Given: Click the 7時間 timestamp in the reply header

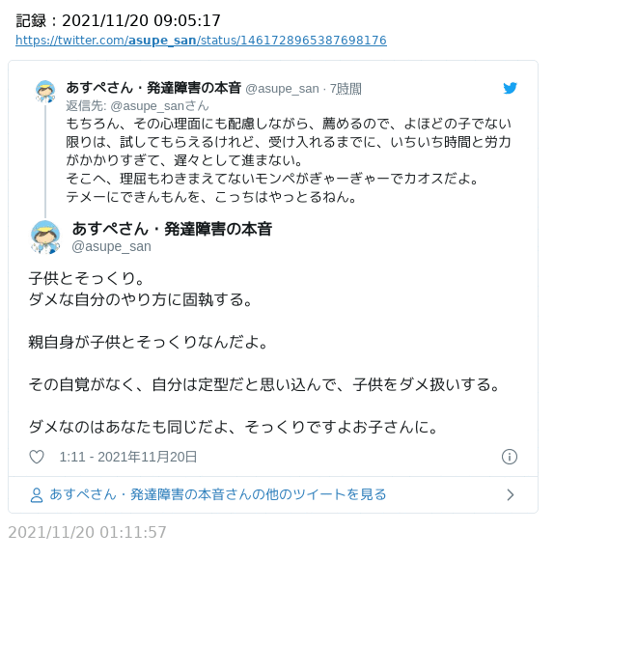Looking at the screenshot, I should coord(346,89).
